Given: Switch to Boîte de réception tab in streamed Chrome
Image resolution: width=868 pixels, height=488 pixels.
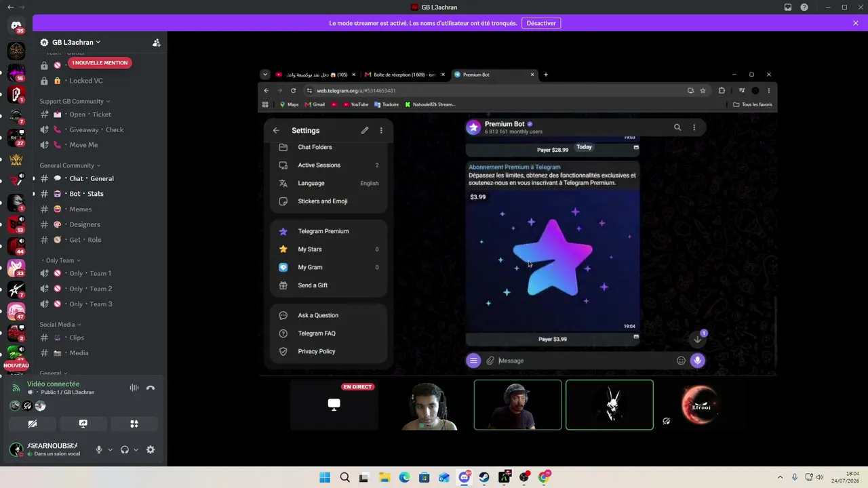Looking at the screenshot, I should click(x=405, y=75).
